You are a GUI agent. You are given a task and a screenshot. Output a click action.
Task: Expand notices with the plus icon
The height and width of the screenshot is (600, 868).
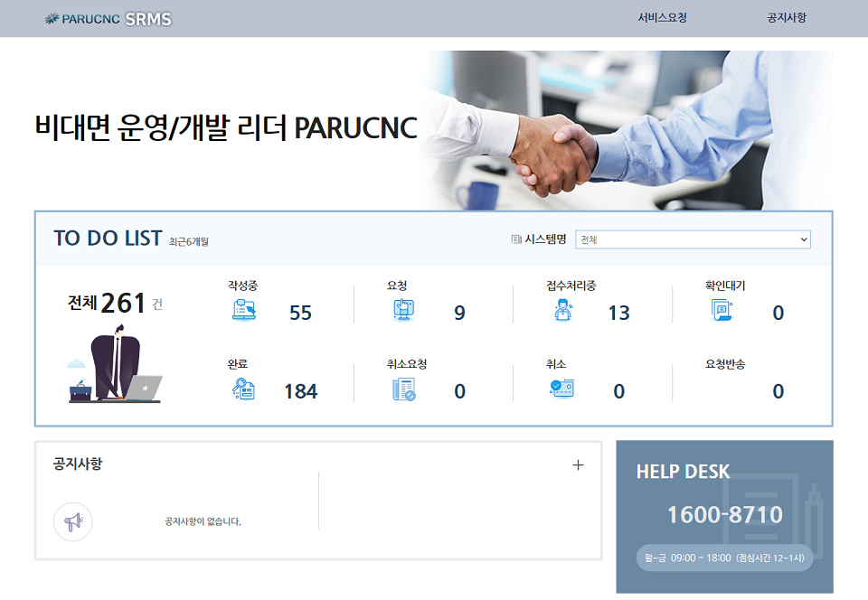pyautogui.click(x=579, y=464)
